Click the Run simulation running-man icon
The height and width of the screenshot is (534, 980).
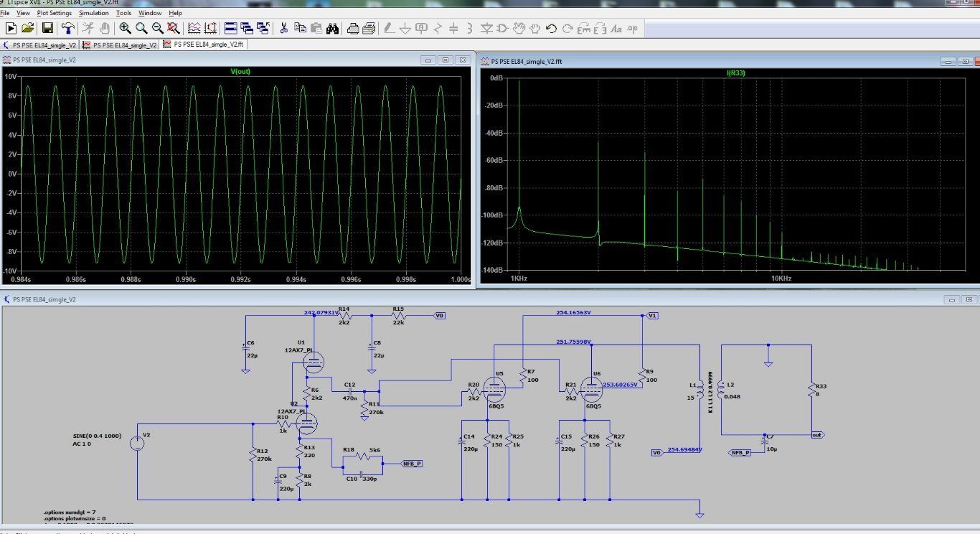[x=88, y=28]
